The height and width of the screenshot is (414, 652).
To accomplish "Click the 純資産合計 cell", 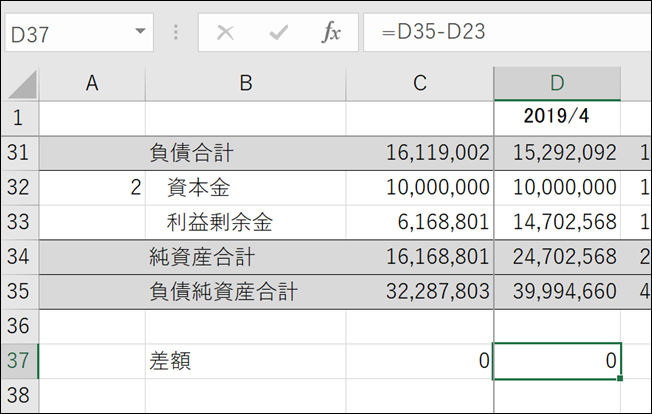I will coord(245,256).
